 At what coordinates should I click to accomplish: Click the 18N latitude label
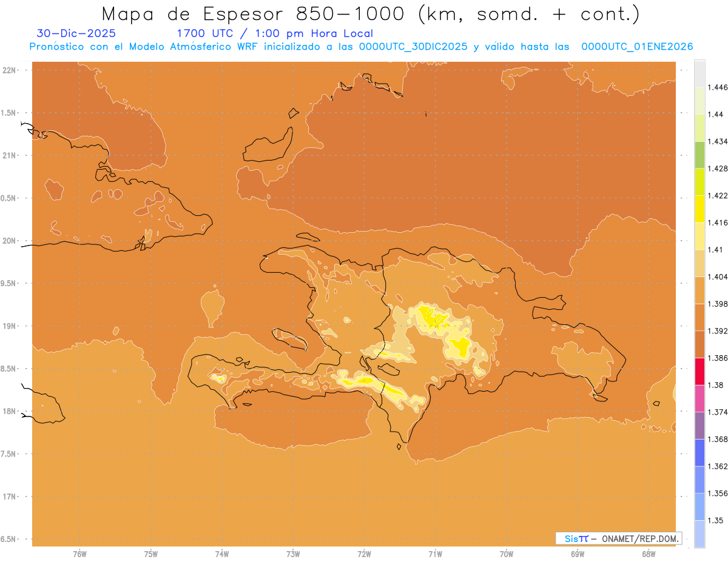(x=9, y=411)
